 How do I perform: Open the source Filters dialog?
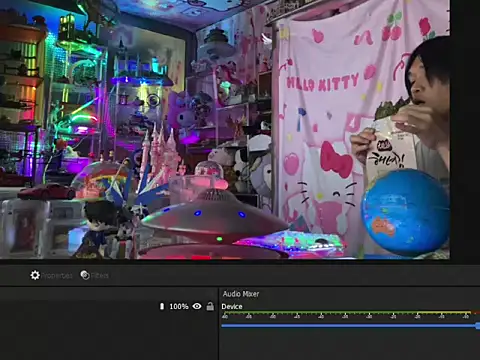click(x=94, y=275)
